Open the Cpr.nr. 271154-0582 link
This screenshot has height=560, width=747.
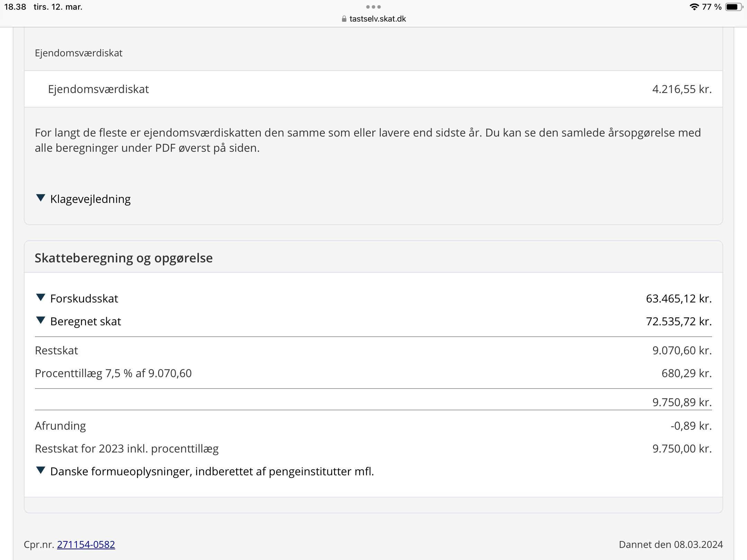coord(86,544)
